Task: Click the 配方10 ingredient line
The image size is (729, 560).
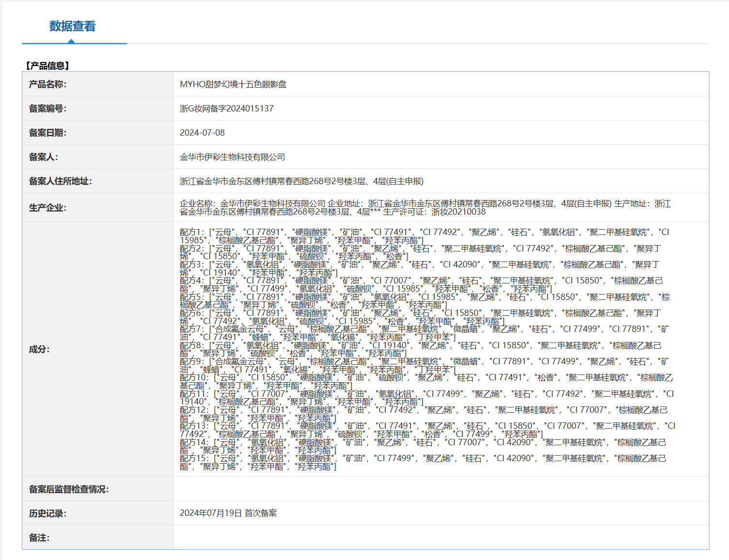Action: pyautogui.click(x=427, y=382)
